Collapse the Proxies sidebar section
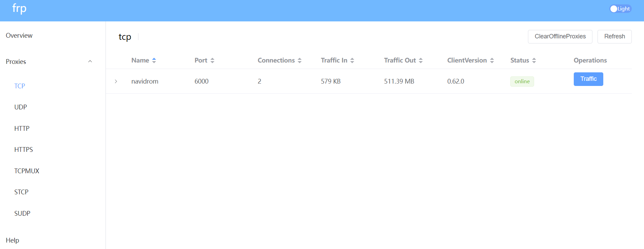Image resolution: width=644 pixels, height=249 pixels. [90, 61]
